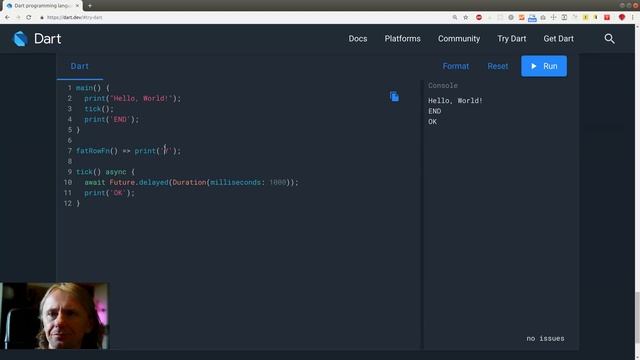Click the 'tick() async {' code line
The image size is (640, 360).
(x=105, y=172)
